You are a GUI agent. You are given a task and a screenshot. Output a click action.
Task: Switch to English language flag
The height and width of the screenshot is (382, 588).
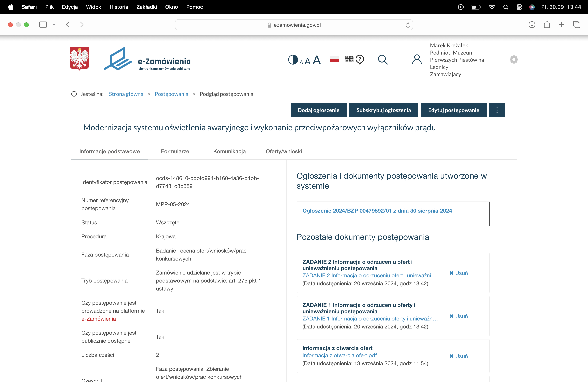tap(349, 59)
